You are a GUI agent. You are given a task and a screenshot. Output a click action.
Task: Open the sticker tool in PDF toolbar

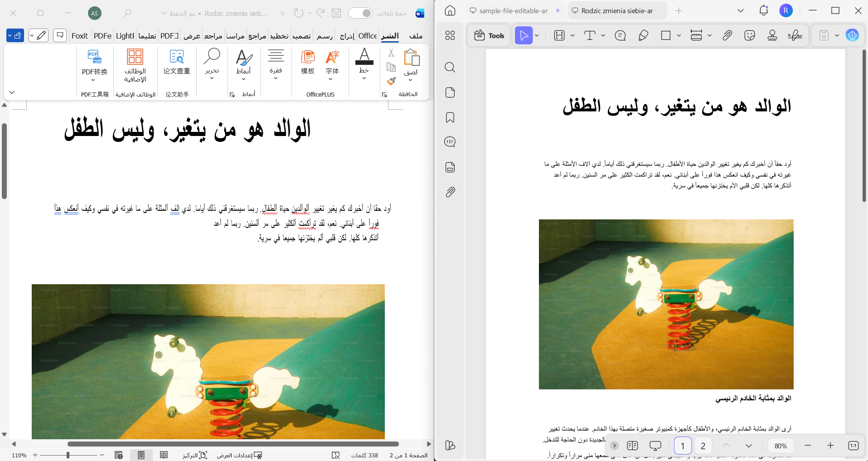[x=750, y=35]
